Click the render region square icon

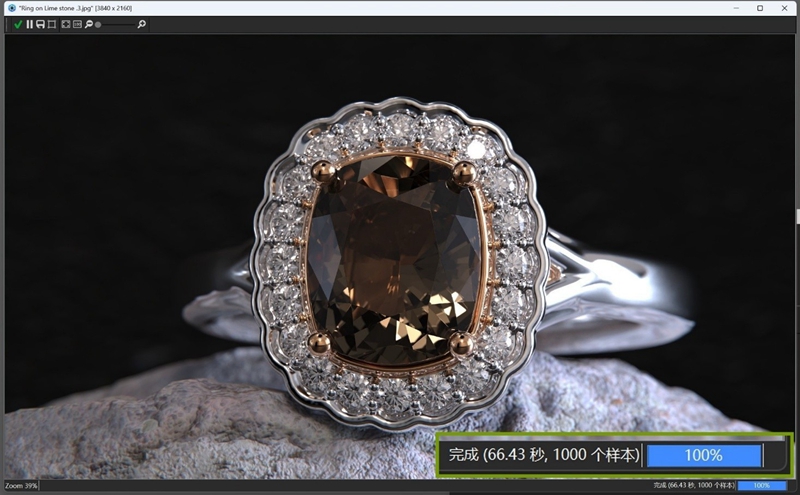52,24
